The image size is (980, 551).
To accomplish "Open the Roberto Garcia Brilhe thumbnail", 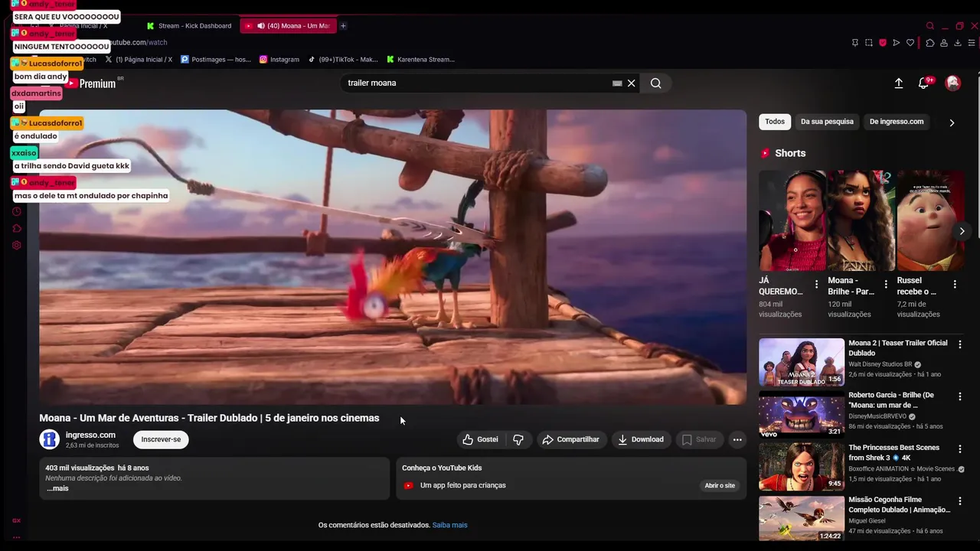I will click(x=802, y=414).
